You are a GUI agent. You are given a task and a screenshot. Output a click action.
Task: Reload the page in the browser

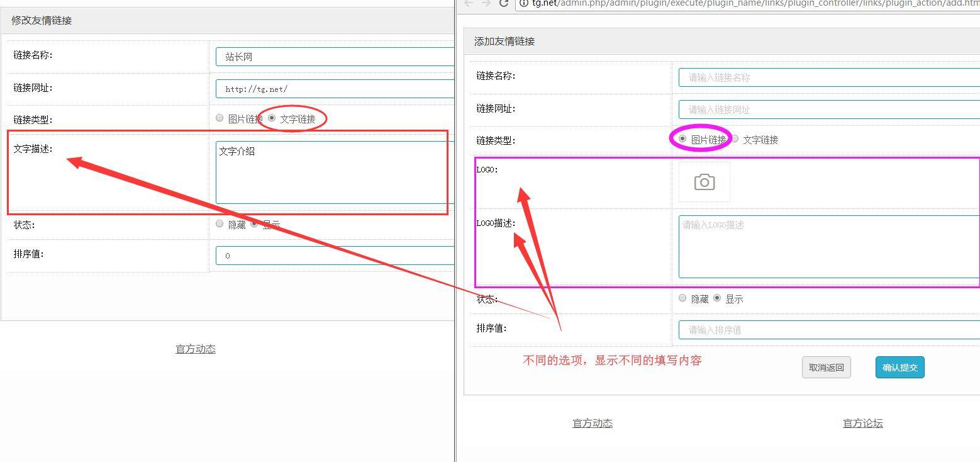pos(503,3)
